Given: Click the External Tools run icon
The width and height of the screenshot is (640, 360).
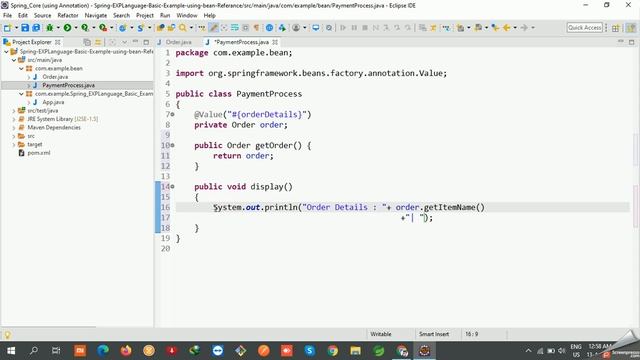Looking at the screenshot, I should coord(103,28).
